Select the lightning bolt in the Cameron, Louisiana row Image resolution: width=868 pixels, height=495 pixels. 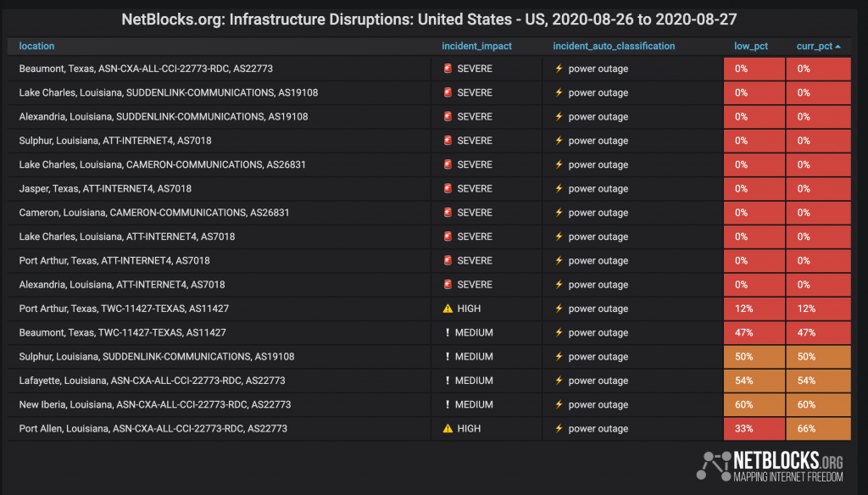point(559,213)
